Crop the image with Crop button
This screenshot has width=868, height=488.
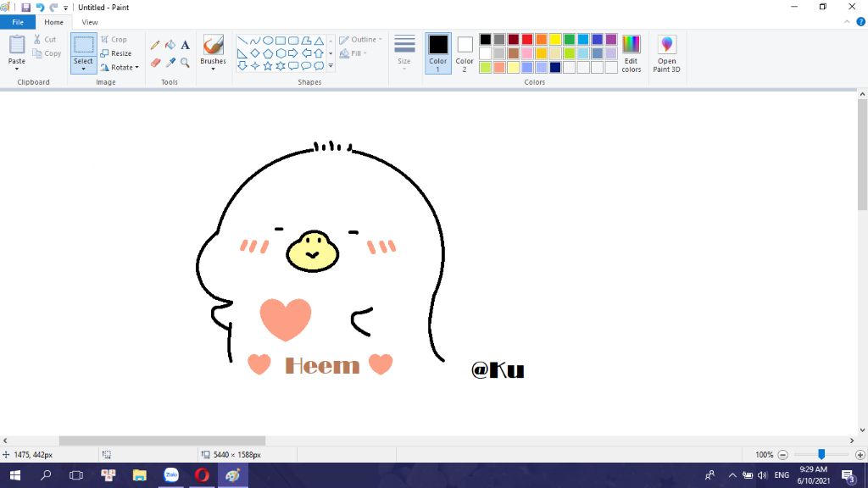[x=114, y=40]
